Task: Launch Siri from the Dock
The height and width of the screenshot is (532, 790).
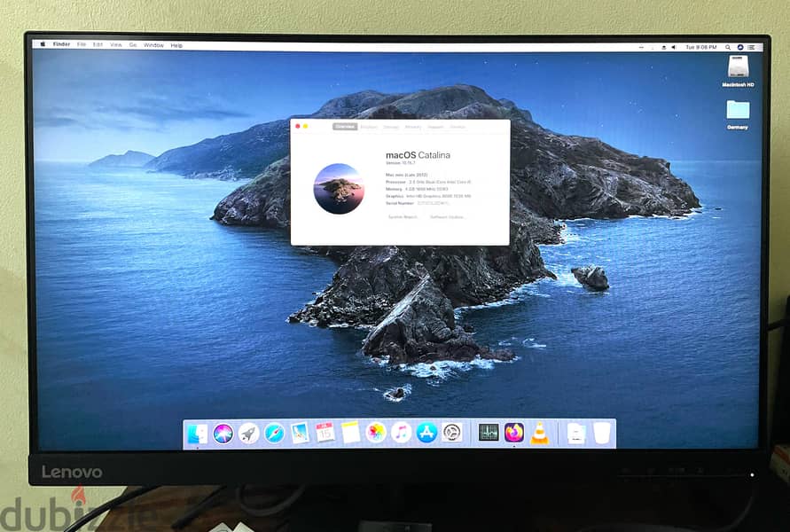Action: [x=223, y=434]
